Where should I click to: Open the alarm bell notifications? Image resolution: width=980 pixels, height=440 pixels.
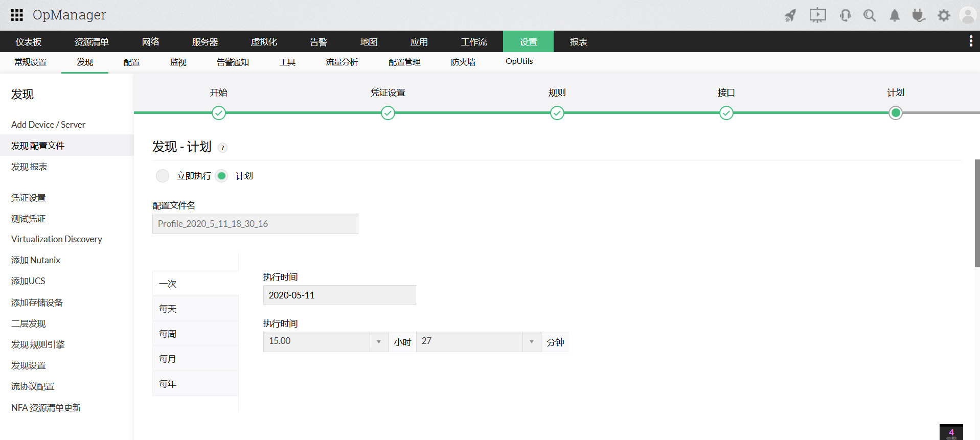(894, 15)
